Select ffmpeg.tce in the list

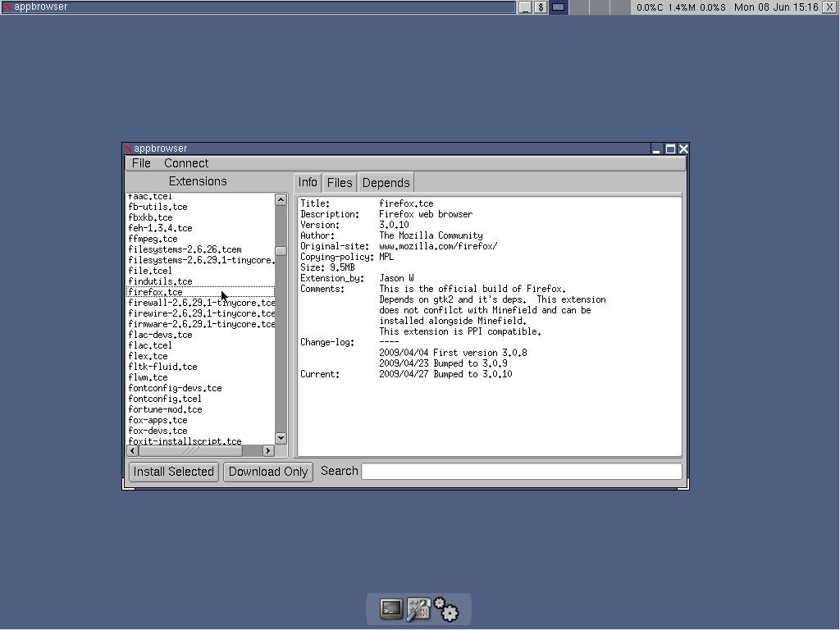[x=200, y=239]
